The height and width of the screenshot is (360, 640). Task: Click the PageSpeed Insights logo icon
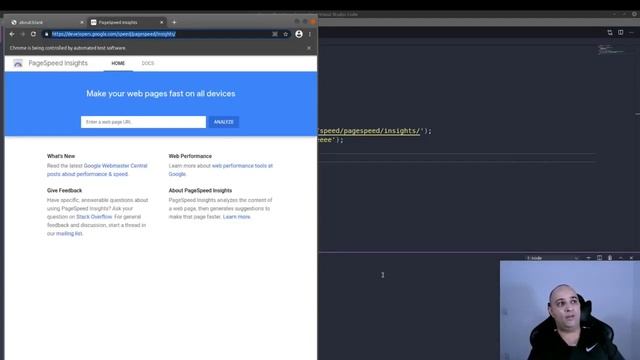coord(18,63)
